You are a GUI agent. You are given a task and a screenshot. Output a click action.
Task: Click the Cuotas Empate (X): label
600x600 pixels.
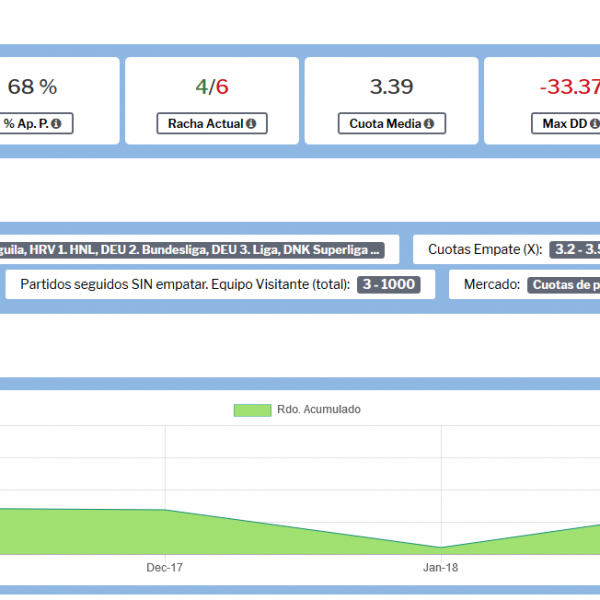click(x=485, y=249)
